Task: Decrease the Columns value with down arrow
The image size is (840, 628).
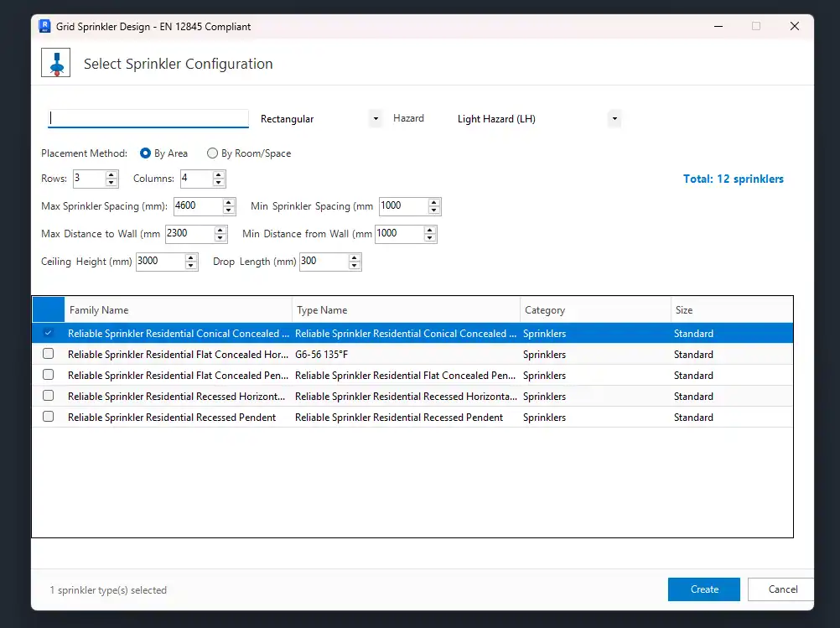Action: coord(219,183)
